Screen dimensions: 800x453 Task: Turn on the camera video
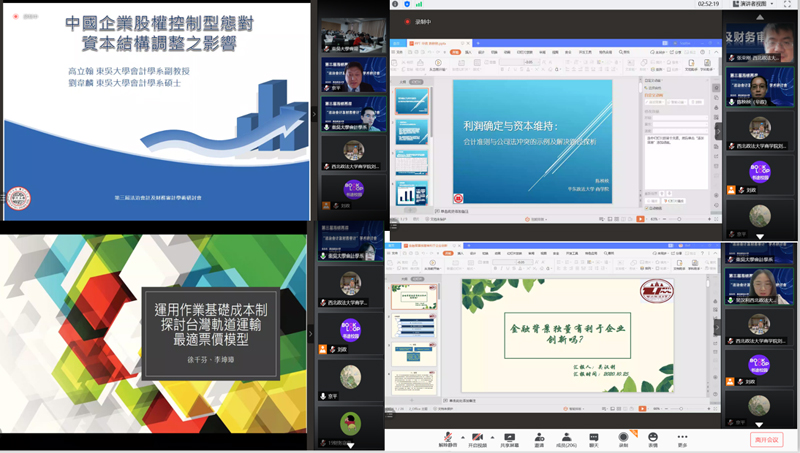[x=477, y=437]
